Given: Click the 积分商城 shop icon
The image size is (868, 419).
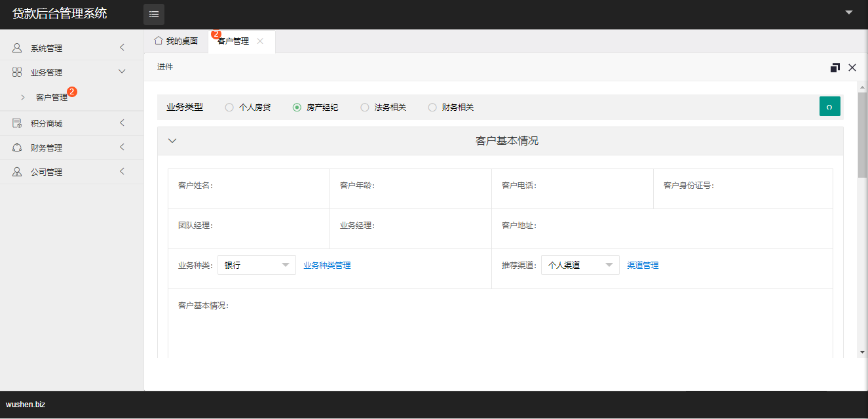Looking at the screenshot, I should (17, 123).
